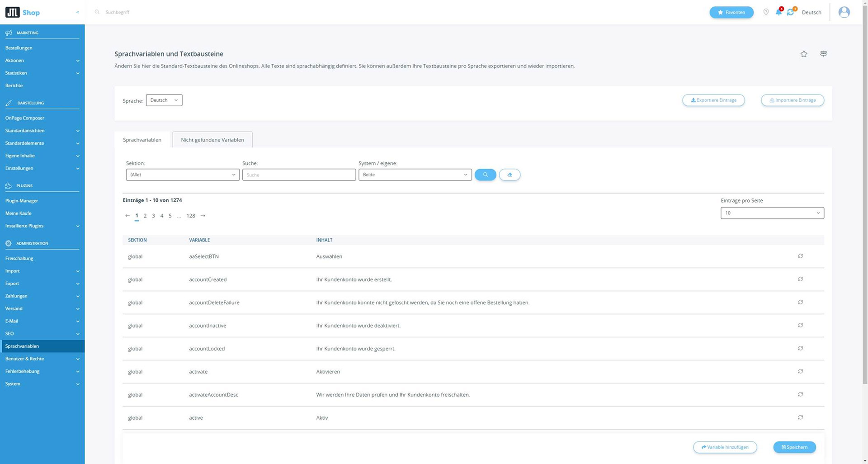The height and width of the screenshot is (464, 868).
Task: Go to page 3 of the results
Action: click(153, 216)
